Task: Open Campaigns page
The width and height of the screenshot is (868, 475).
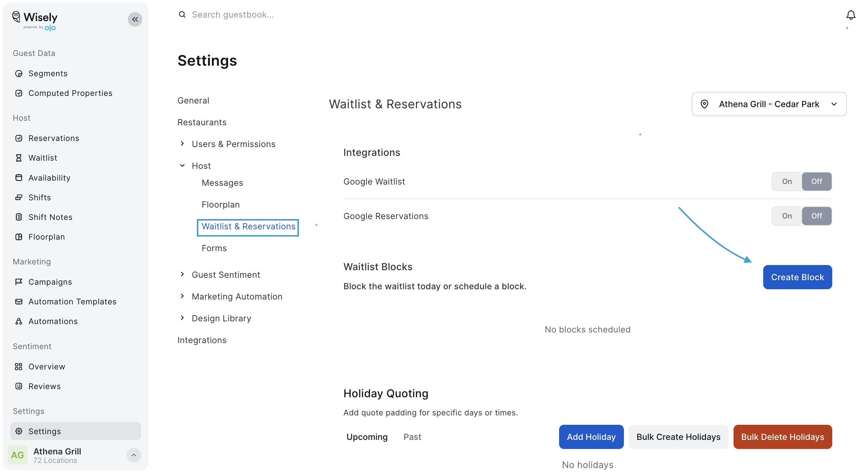Action: [x=50, y=281]
